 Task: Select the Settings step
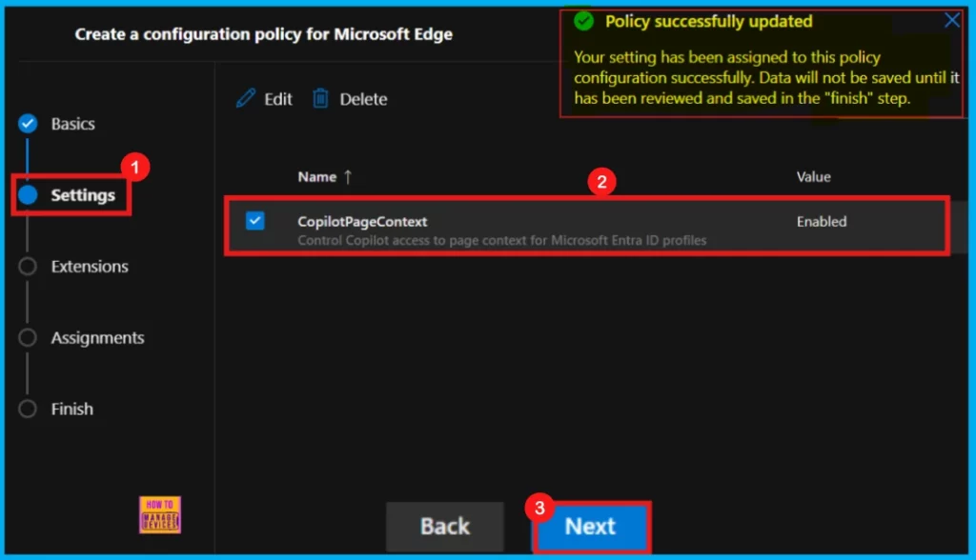coord(83,195)
